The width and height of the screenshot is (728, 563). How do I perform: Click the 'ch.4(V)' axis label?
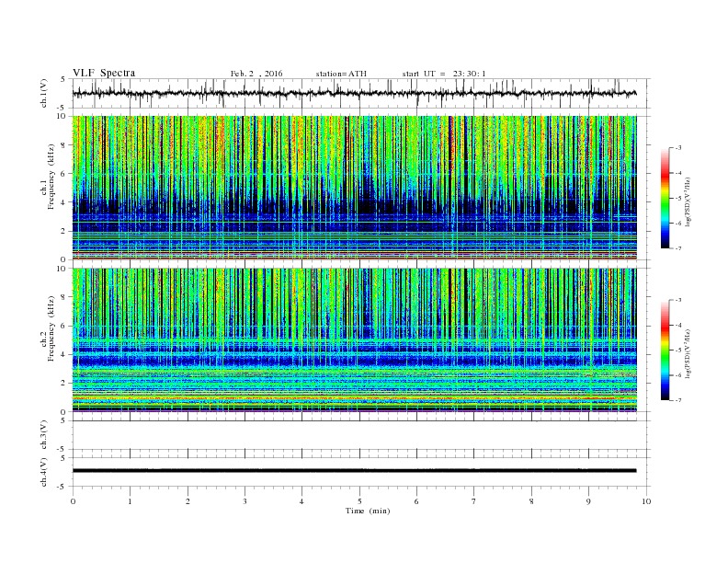[44, 472]
